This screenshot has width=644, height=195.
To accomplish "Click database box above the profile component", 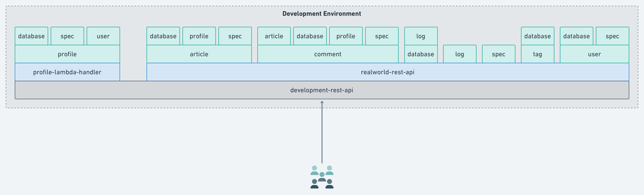I will [32, 36].
